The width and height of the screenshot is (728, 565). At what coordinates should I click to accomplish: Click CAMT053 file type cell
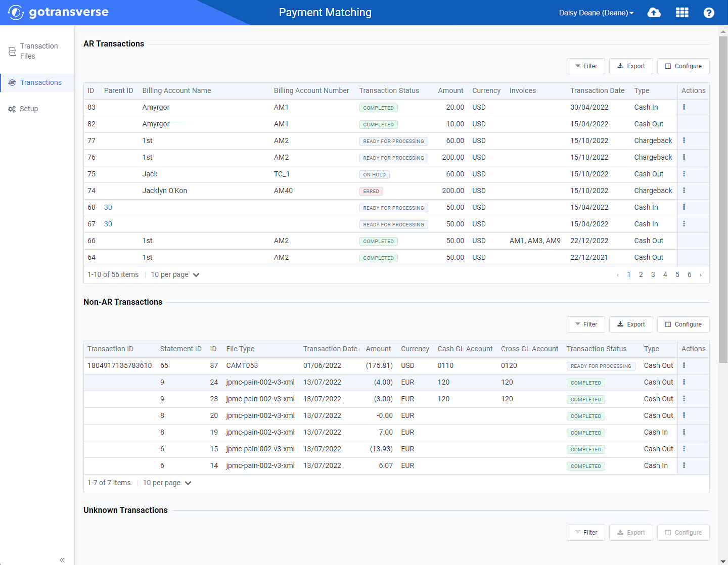pyautogui.click(x=242, y=365)
